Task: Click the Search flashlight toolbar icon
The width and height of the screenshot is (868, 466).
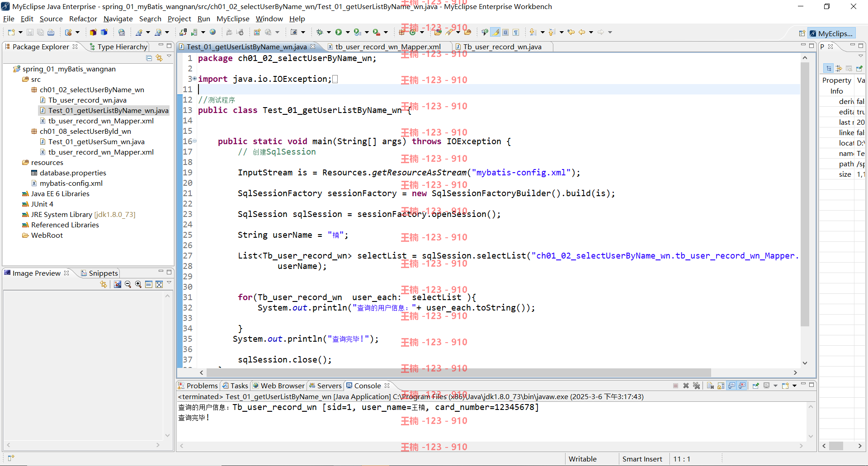Action: (448, 32)
